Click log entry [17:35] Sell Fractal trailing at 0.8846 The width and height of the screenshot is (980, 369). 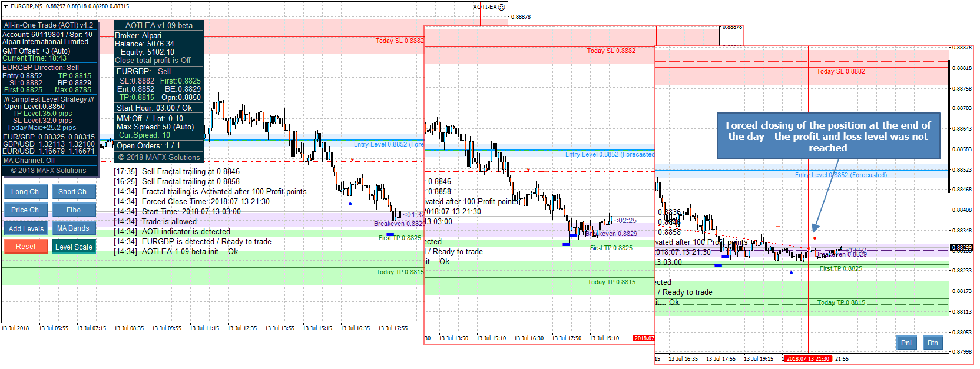(177, 172)
